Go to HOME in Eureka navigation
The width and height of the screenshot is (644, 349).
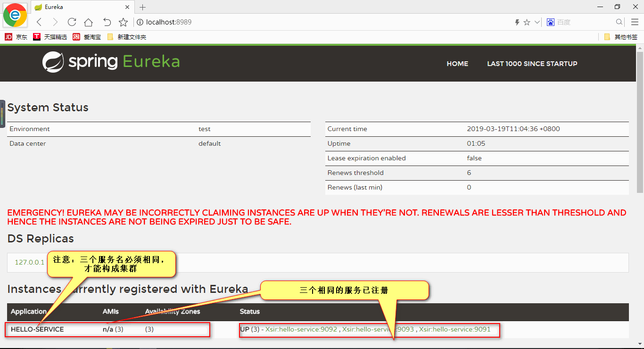click(x=457, y=64)
